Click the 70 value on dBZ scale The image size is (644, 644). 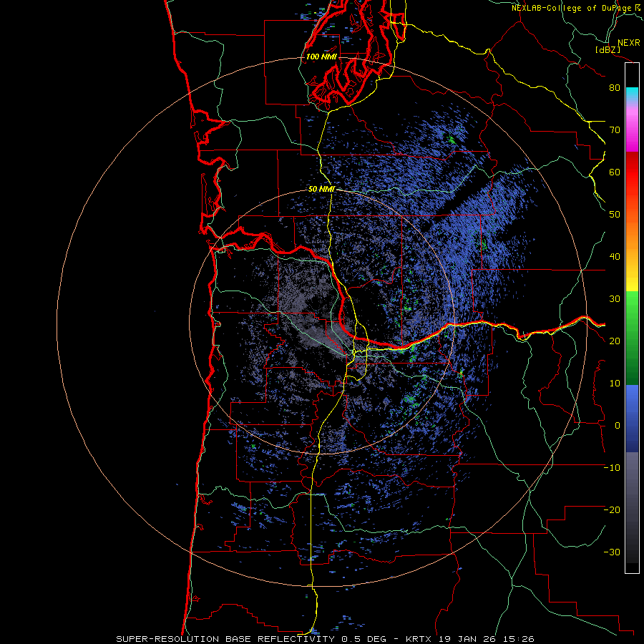point(615,130)
